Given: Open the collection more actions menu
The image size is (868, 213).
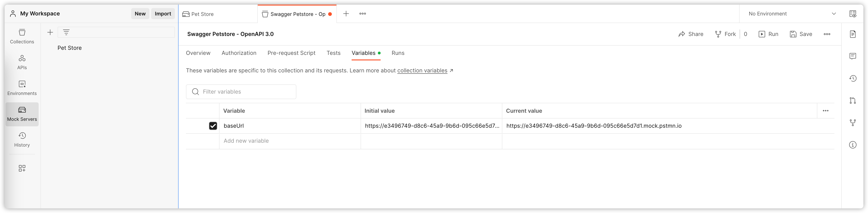Looking at the screenshot, I should pyautogui.click(x=827, y=34).
